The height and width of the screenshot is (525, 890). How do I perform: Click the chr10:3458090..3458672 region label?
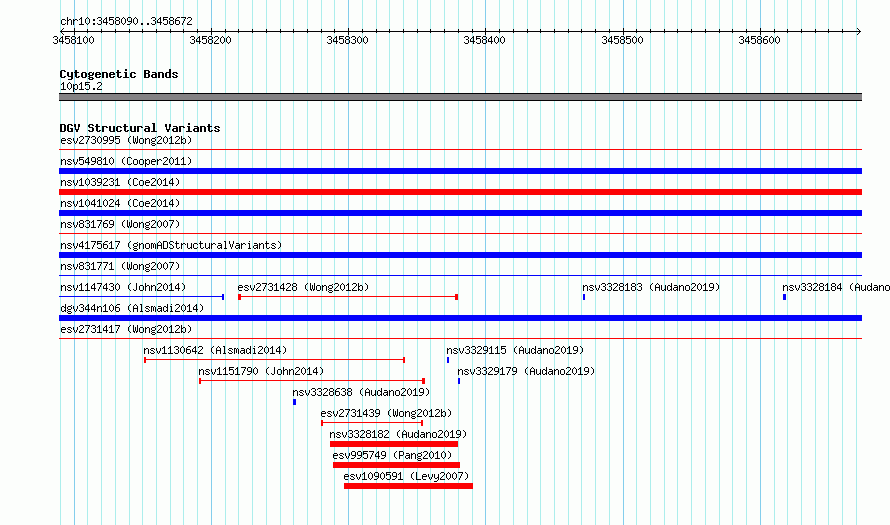click(x=126, y=22)
